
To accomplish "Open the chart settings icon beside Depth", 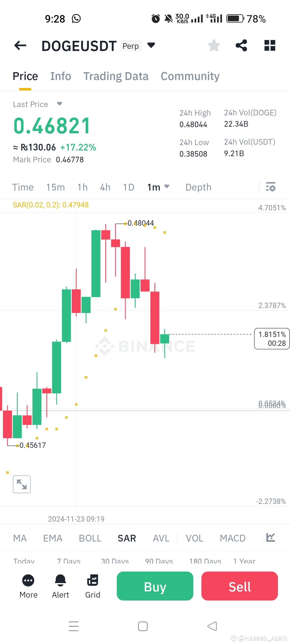I will click(270, 187).
